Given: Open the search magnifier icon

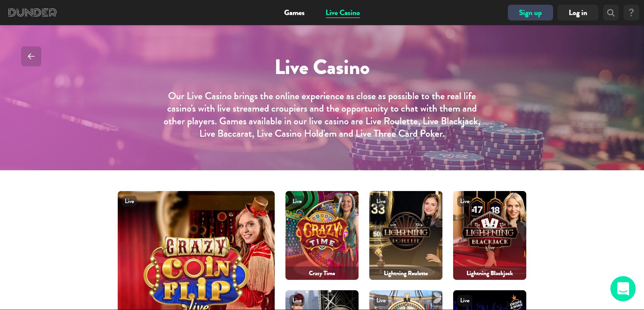Looking at the screenshot, I should [611, 13].
